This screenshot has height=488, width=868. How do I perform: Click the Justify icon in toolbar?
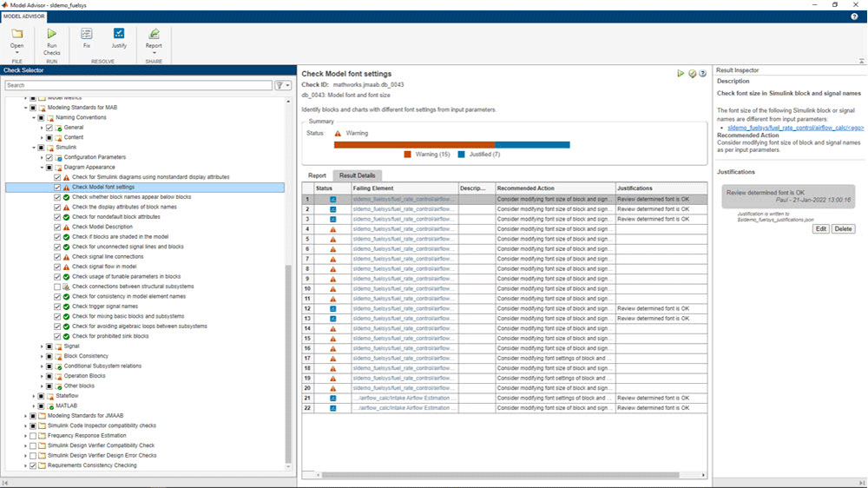pyautogui.click(x=119, y=34)
